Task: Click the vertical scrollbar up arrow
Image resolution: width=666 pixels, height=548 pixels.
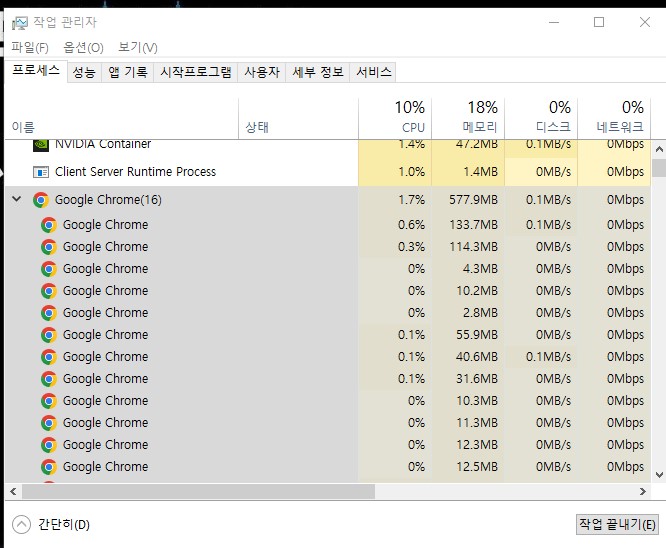Action: tap(659, 149)
